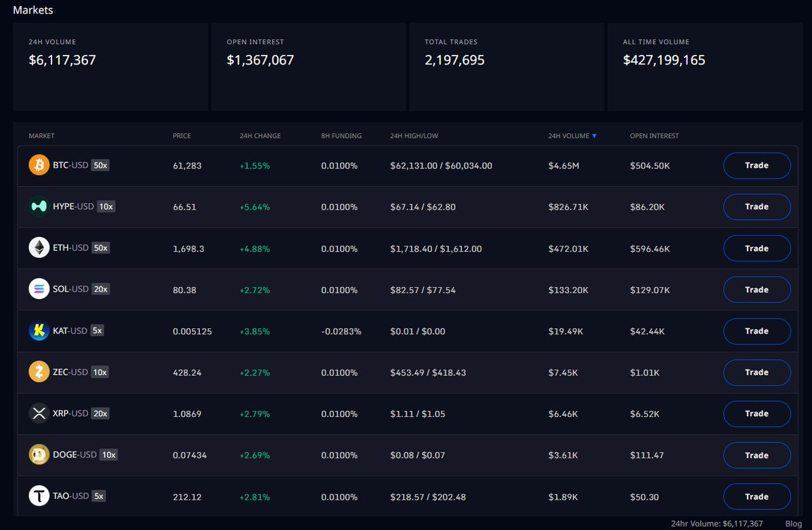Viewport: 812px width, 530px height.
Task: Click the Total Trades 2,197,695 summary card
Action: tap(507, 67)
